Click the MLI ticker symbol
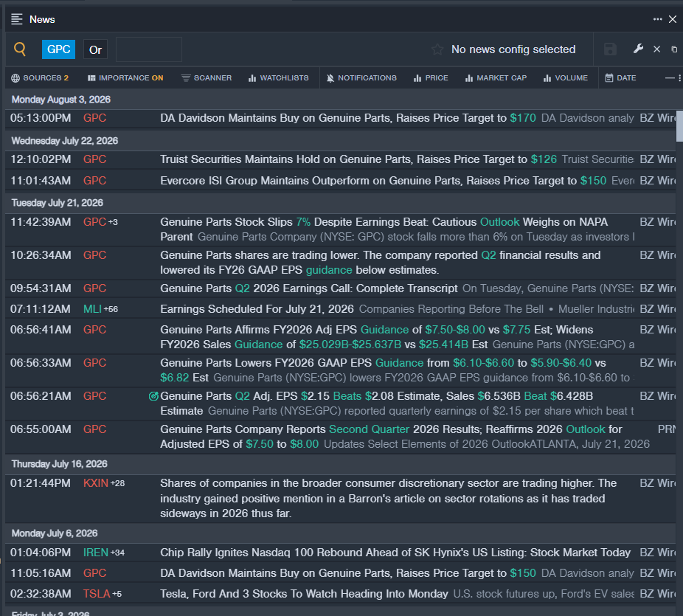This screenshot has width=683, height=616. [92, 309]
